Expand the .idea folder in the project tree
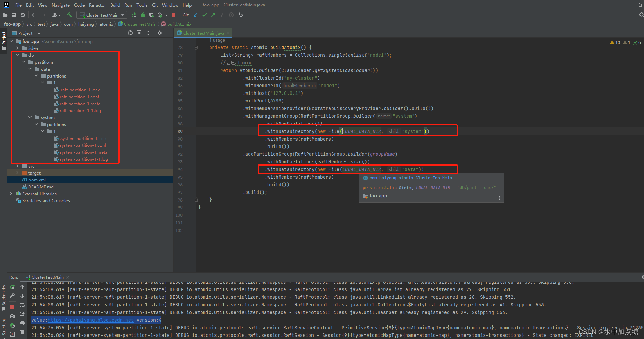The width and height of the screenshot is (644, 339). click(x=17, y=48)
